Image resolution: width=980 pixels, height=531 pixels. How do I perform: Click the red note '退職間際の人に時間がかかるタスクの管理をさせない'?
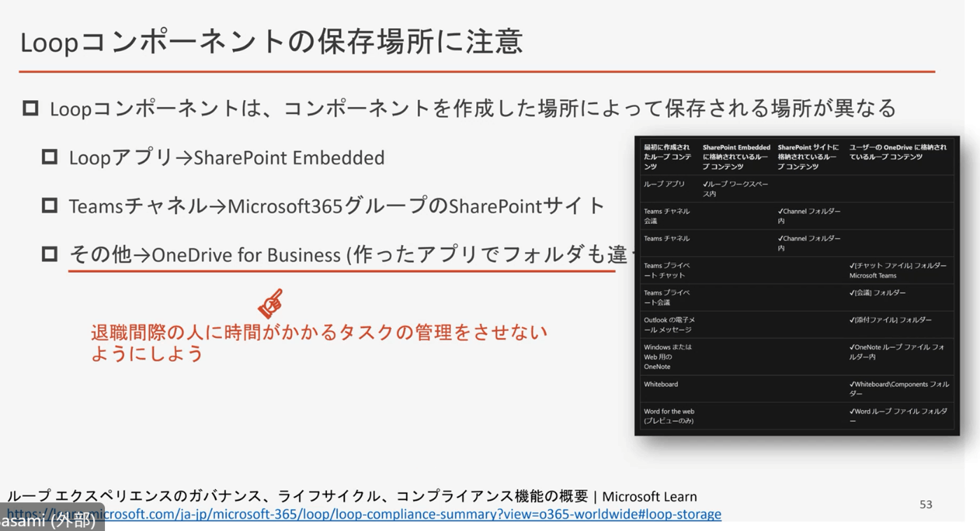point(319,332)
